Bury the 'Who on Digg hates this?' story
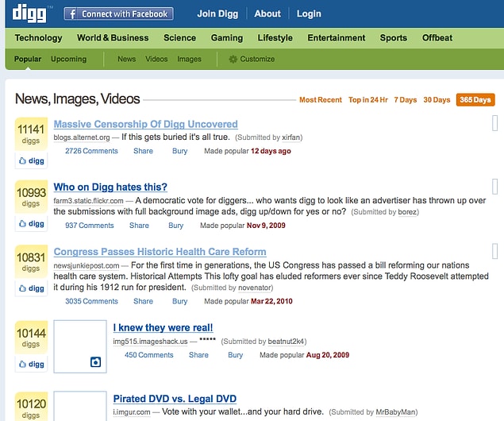 (176, 226)
